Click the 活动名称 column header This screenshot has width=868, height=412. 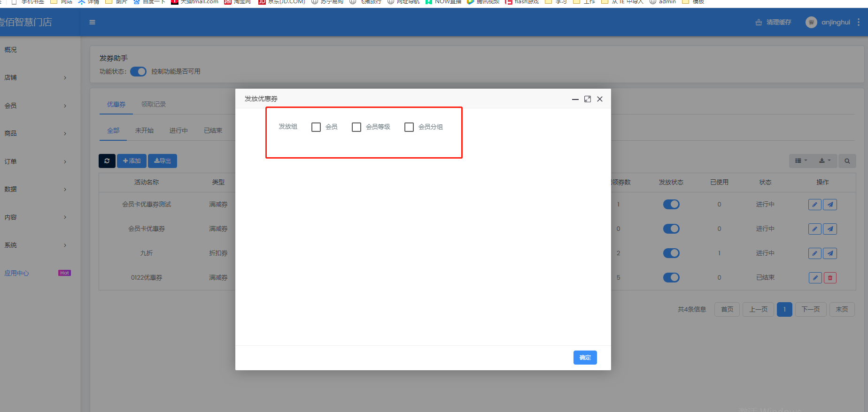pos(147,183)
